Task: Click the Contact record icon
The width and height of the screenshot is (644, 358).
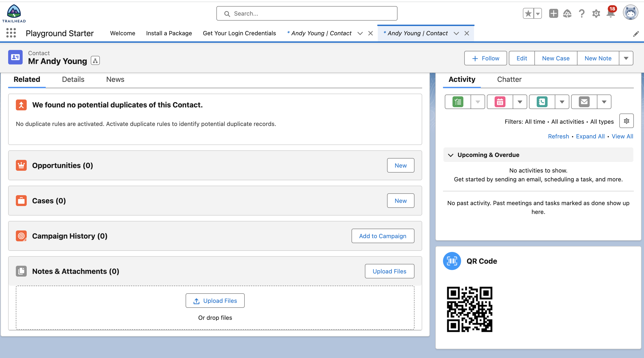Action: pos(15,57)
